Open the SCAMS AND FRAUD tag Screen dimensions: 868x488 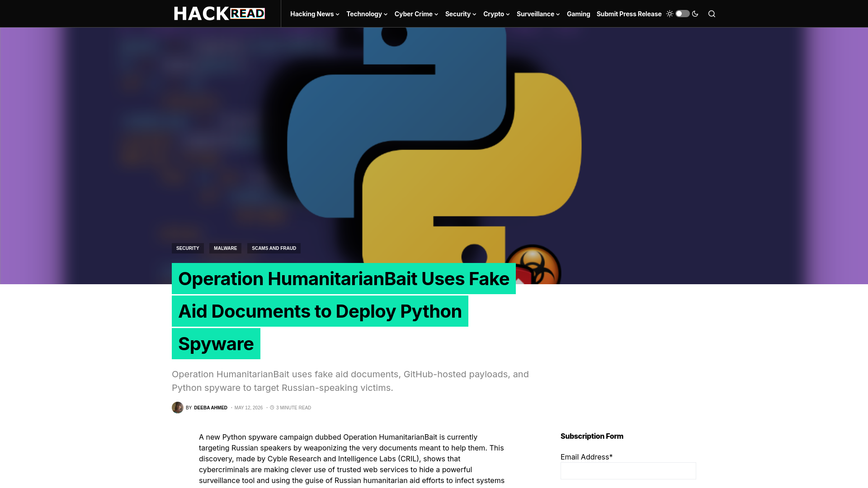[x=274, y=248]
